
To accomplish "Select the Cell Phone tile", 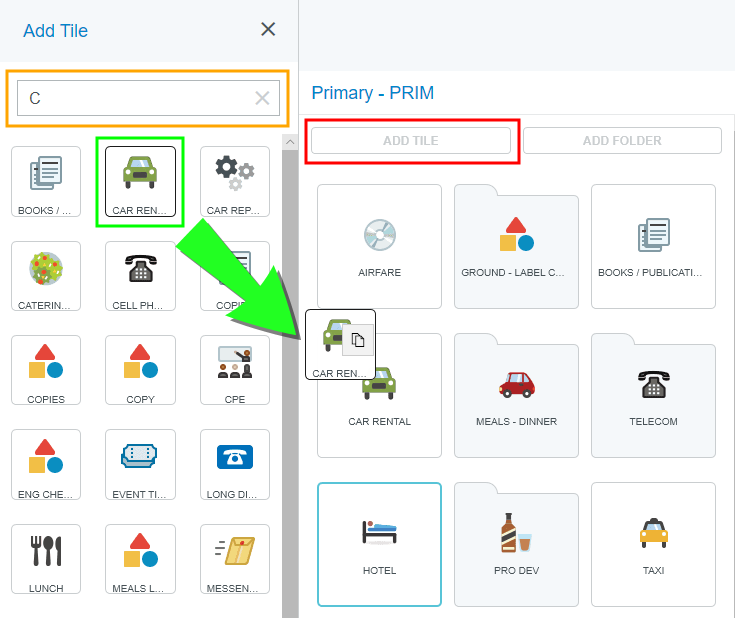I will pos(140,276).
